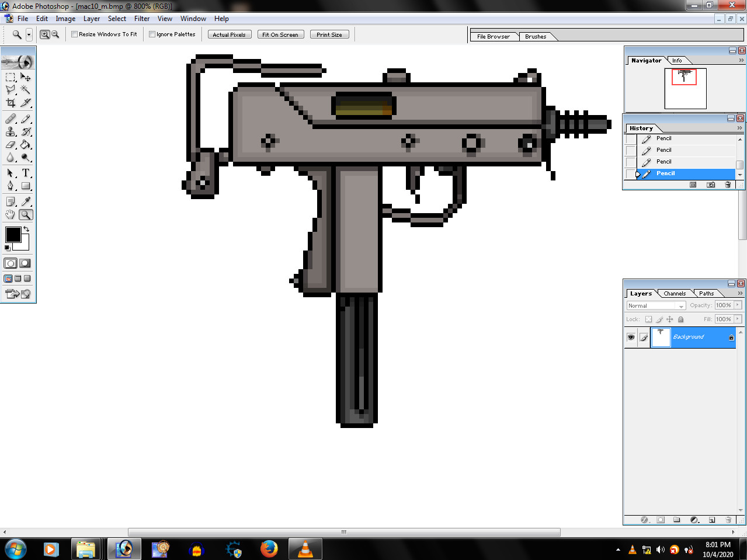Show hidden system tray icons arrow
The height and width of the screenshot is (560, 747).
[618, 549]
